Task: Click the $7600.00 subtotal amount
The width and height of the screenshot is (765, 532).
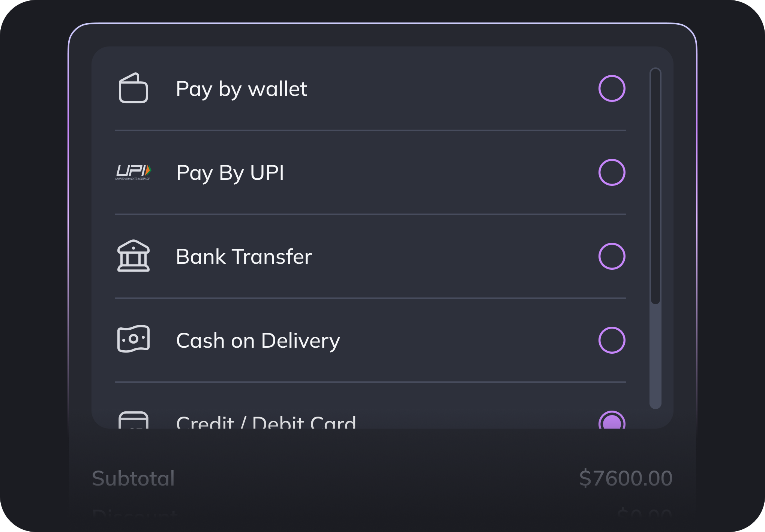Action: 625,478
